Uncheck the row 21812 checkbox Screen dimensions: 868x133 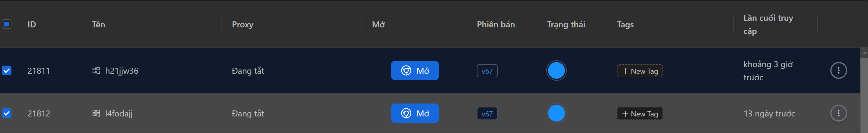7,113
